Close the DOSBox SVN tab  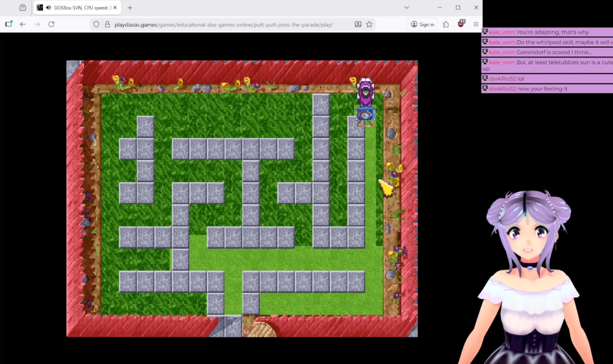(x=115, y=8)
